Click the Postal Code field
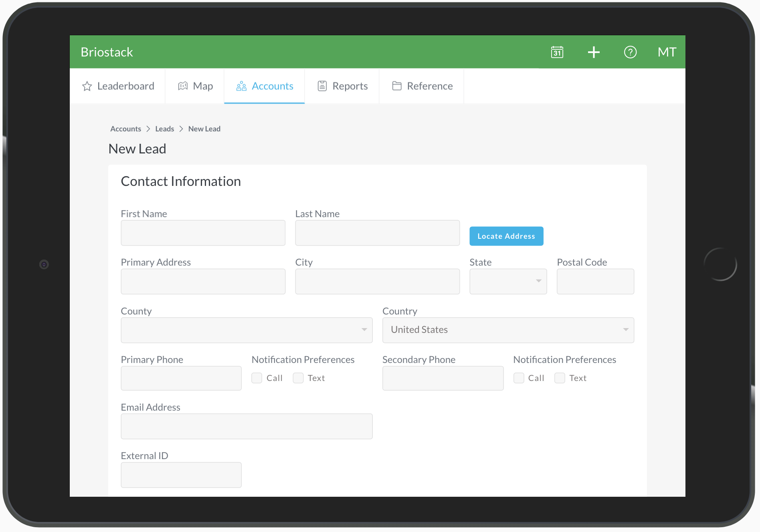 click(595, 281)
